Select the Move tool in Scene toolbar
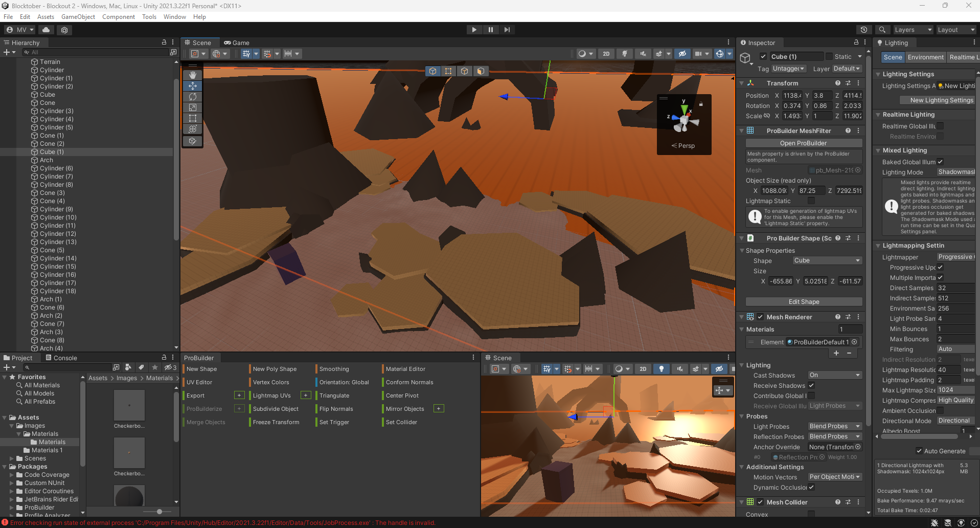 (193, 86)
